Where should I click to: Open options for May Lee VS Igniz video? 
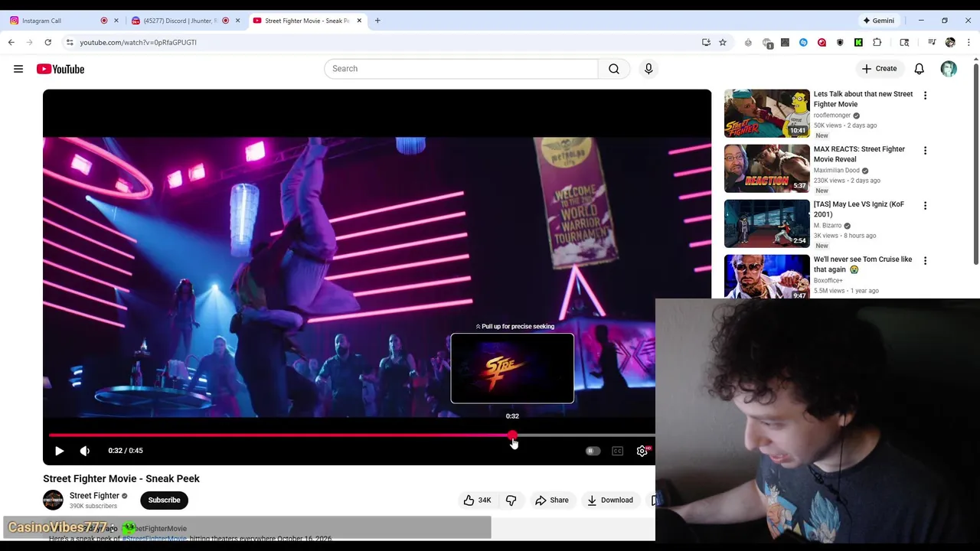(925, 206)
